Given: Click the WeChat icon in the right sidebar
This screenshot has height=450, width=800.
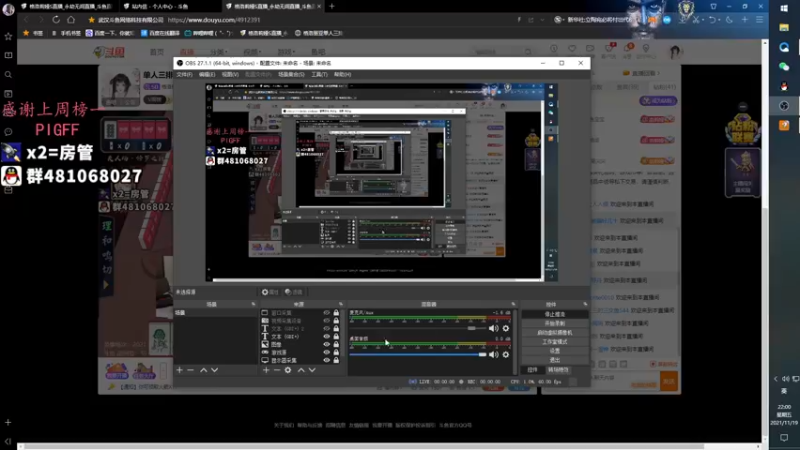Looking at the screenshot, I should [784, 65].
